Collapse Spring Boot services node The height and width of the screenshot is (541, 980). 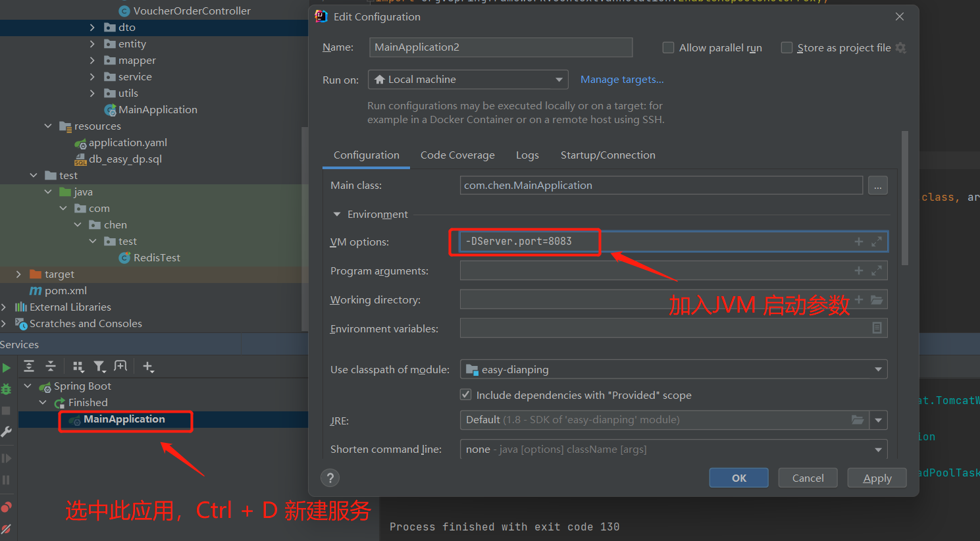[x=28, y=386]
